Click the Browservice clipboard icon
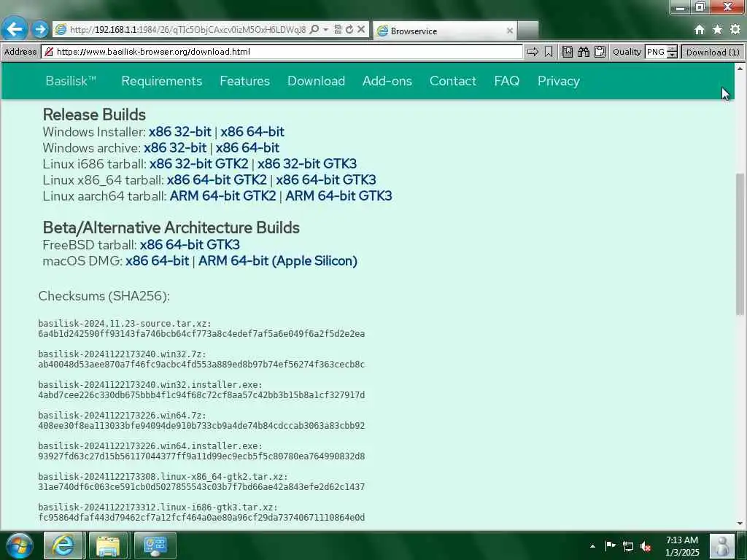747x560 pixels. coord(600,52)
